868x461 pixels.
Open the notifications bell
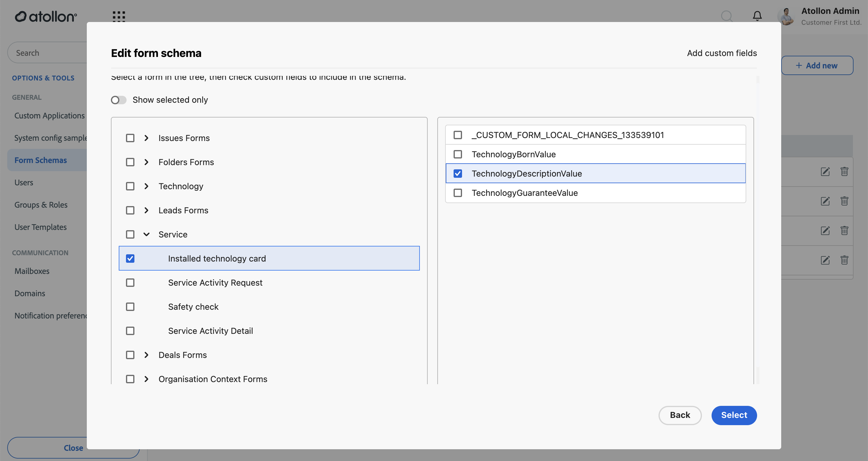click(757, 16)
